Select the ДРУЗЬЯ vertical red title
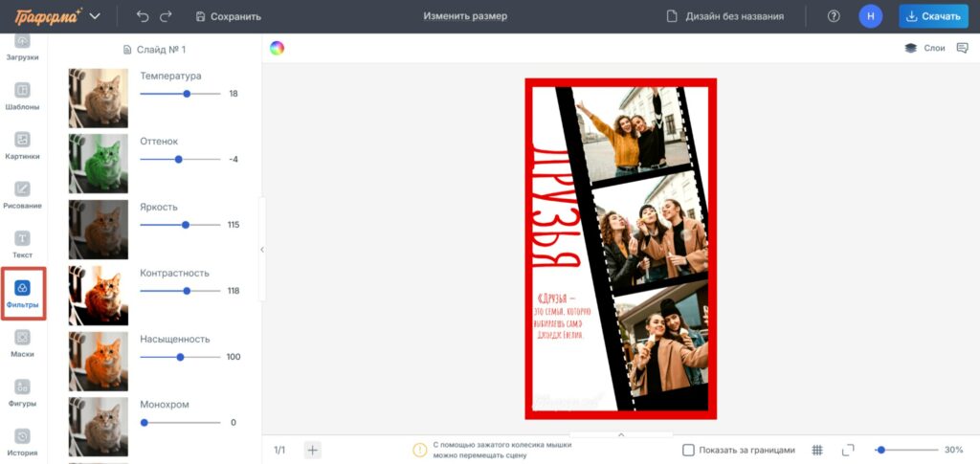Screen dimensions: 980x464 tap(555, 208)
